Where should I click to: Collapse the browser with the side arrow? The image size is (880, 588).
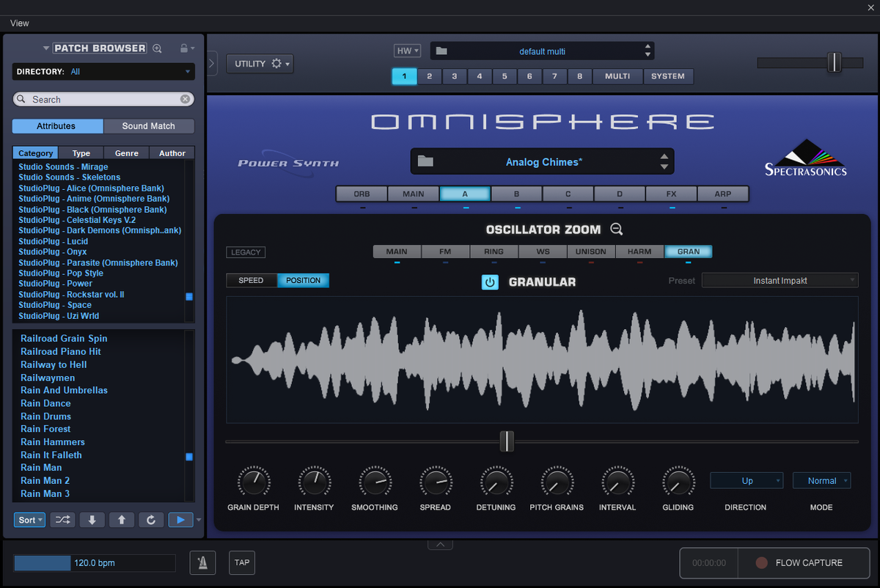(x=211, y=64)
